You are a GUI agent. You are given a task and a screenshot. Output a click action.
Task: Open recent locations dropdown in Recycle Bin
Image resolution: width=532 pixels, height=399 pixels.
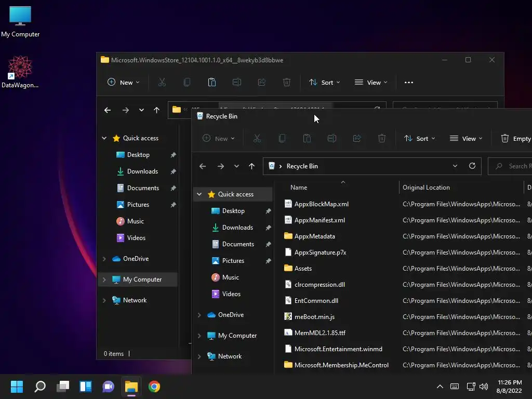click(236, 166)
